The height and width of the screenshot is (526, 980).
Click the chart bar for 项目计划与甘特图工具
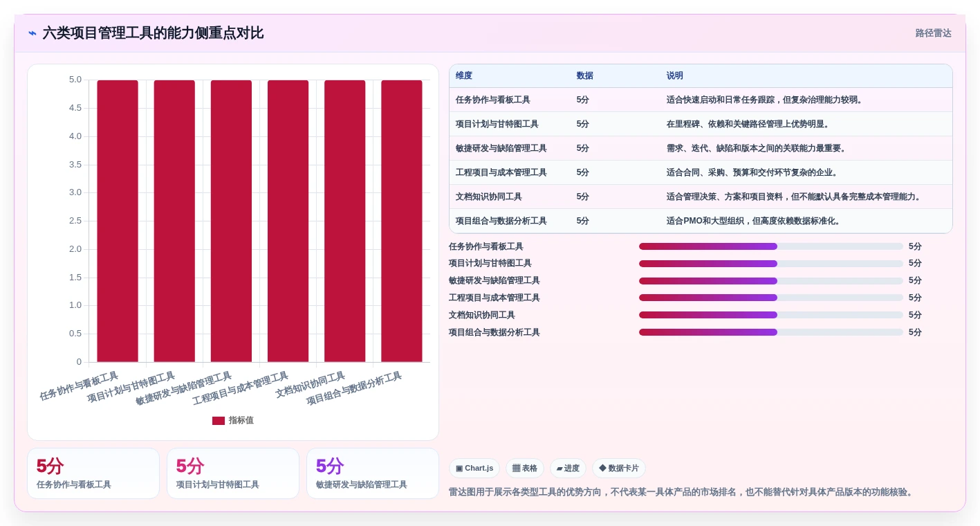[x=174, y=221]
